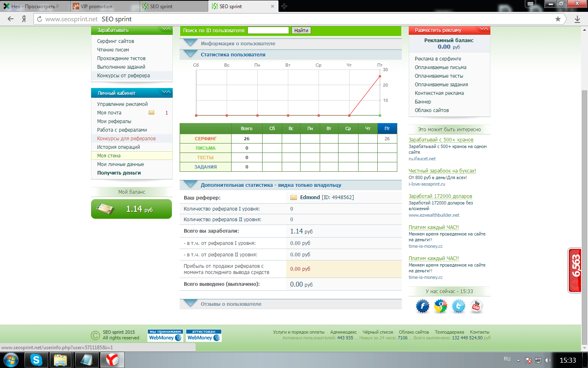Viewport: 588px width, 368px height.
Task: Open the volume control in the system tray
Action: 548,360
